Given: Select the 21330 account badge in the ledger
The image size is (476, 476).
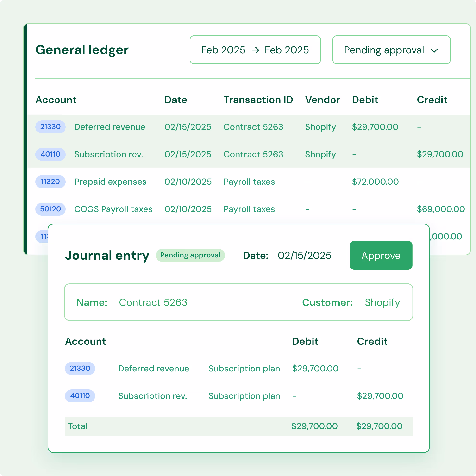Looking at the screenshot, I should (x=50, y=127).
